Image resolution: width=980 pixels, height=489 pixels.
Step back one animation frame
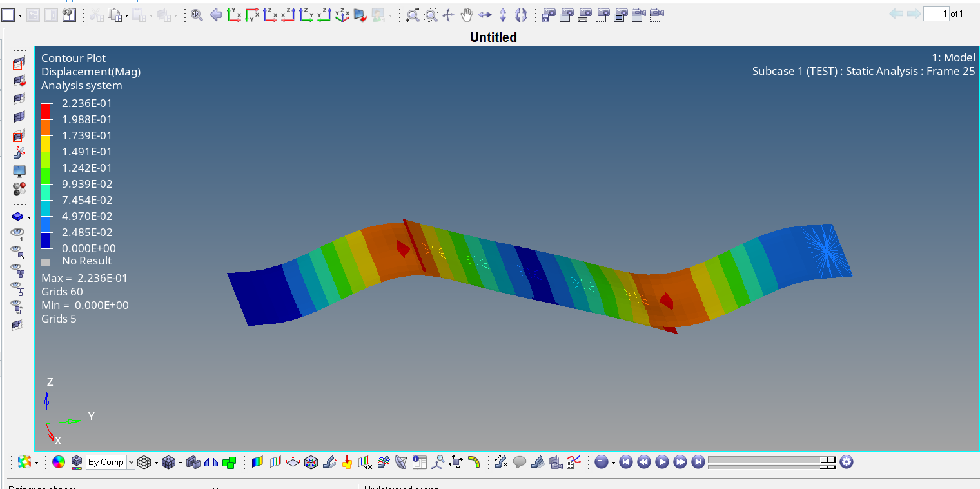(643, 462)
